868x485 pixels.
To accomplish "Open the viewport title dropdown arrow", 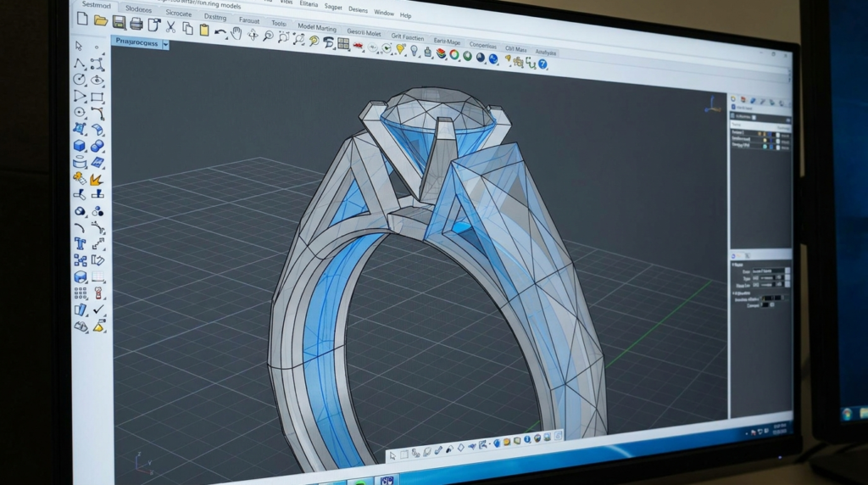I will (165, 45).
